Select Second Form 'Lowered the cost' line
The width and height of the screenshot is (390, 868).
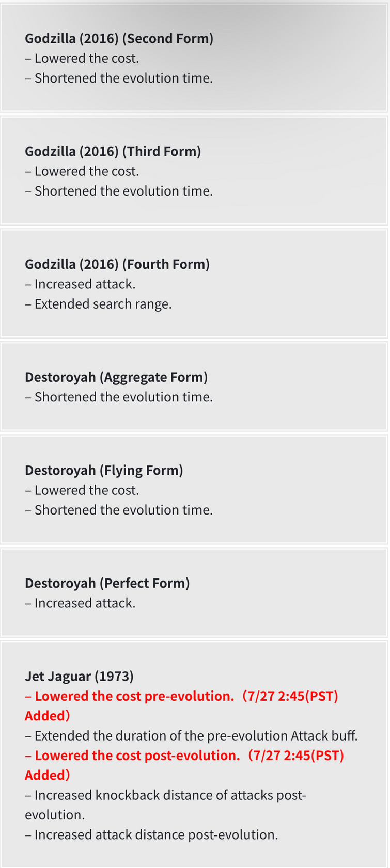82,58
